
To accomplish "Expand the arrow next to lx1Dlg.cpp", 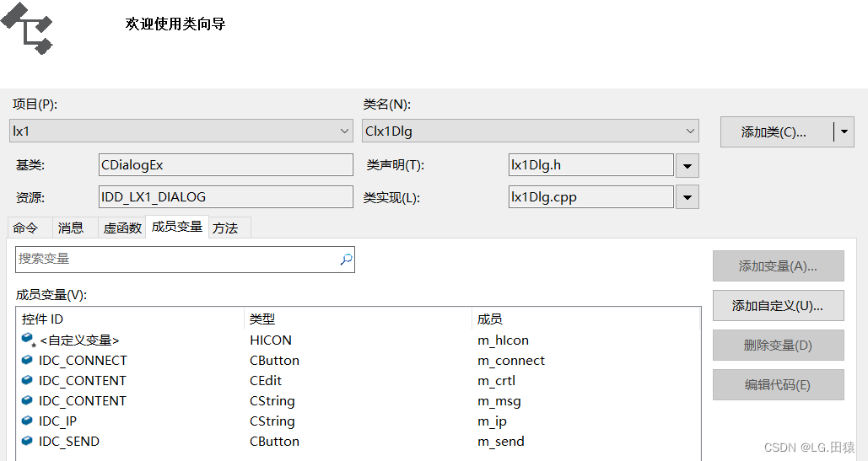I will pos(687,197).
